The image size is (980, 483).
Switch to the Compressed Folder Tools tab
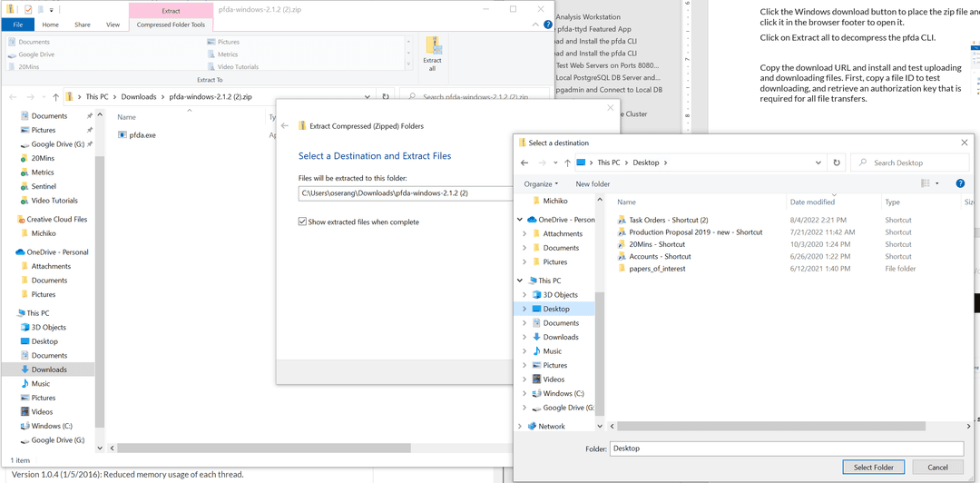(171, 25)
